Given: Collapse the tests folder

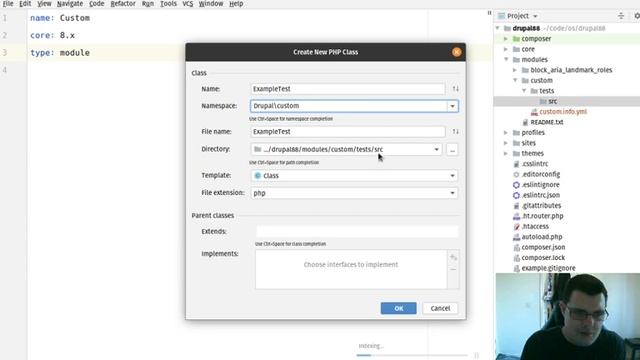Looking at the screenshot, I should (524, 91).
